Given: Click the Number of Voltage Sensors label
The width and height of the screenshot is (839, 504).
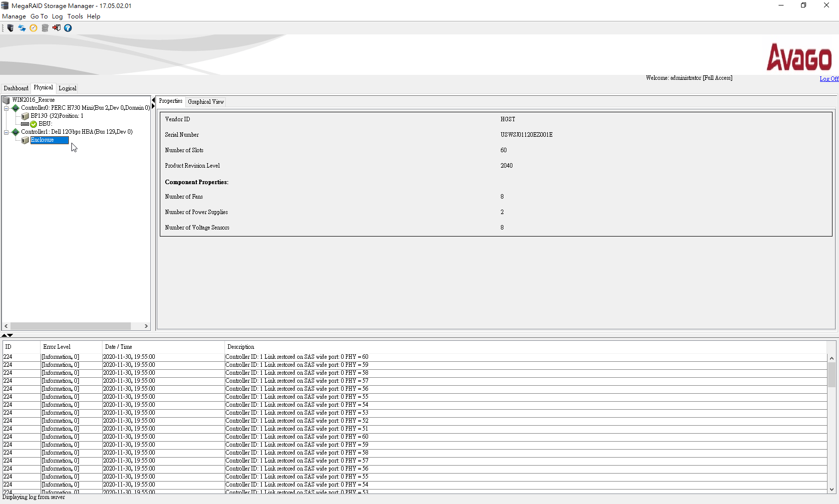Looking at the screenshot, I should (197, 228).
